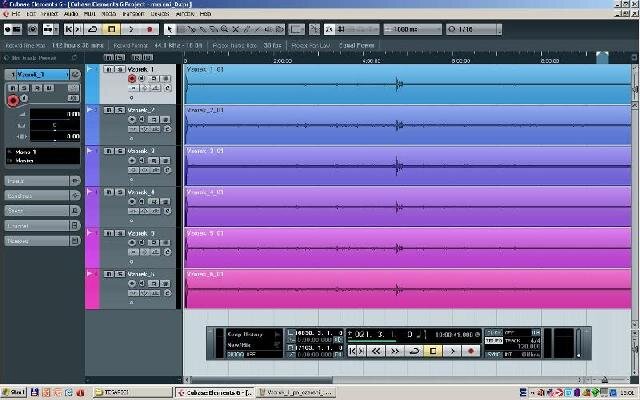This screenshot has height=400, width=640.
Task: Select the Zoom magnifier tool in toolbar
Action: [224, 29]
